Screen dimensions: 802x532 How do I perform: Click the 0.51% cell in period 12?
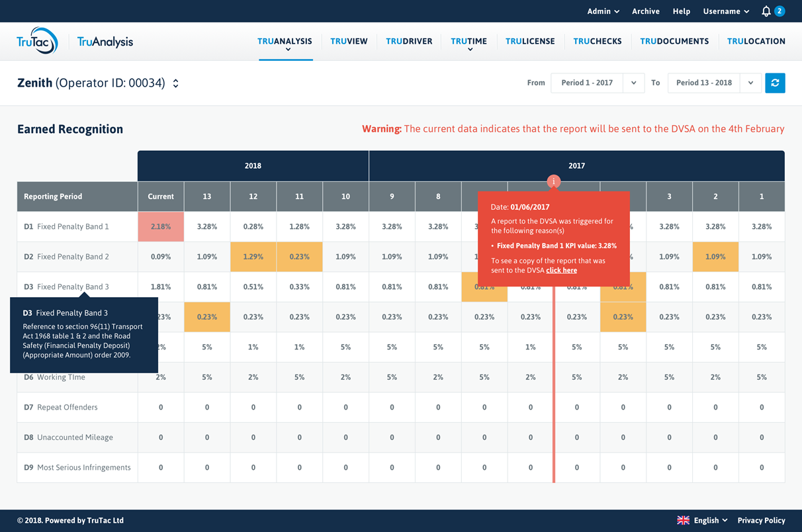253,287
